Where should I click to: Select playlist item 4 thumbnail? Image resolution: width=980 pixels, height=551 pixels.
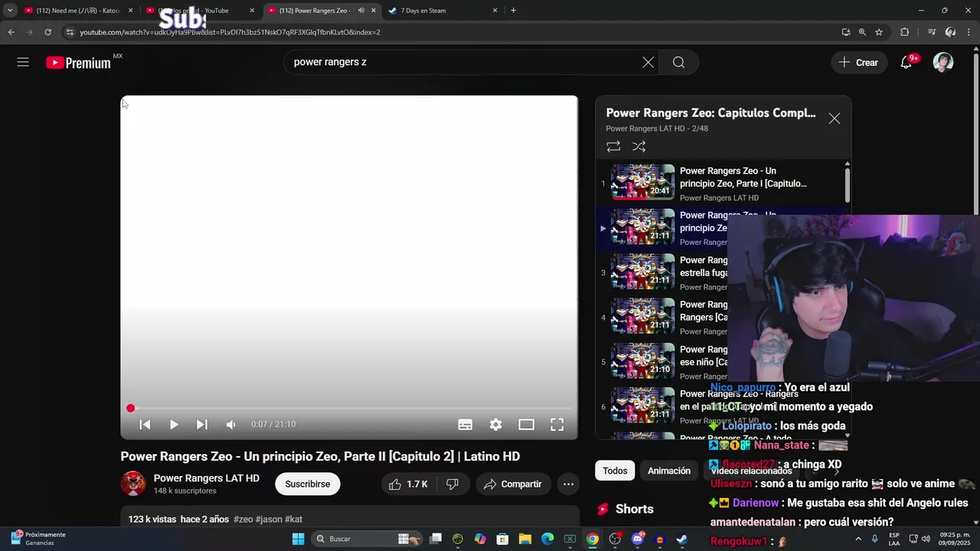(x=643, y=317)
